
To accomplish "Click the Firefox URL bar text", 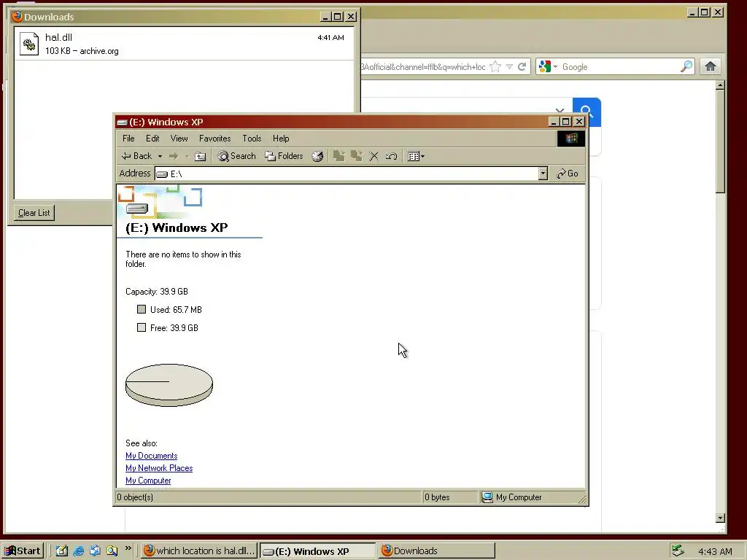I will tap(423, 67).
